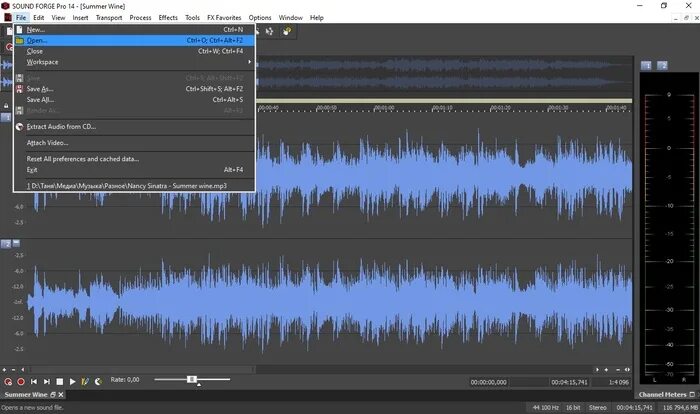Click scroll left arrow on horizontal scrollbar
This screenshot has height=414, width=700.
click(22, 370)
